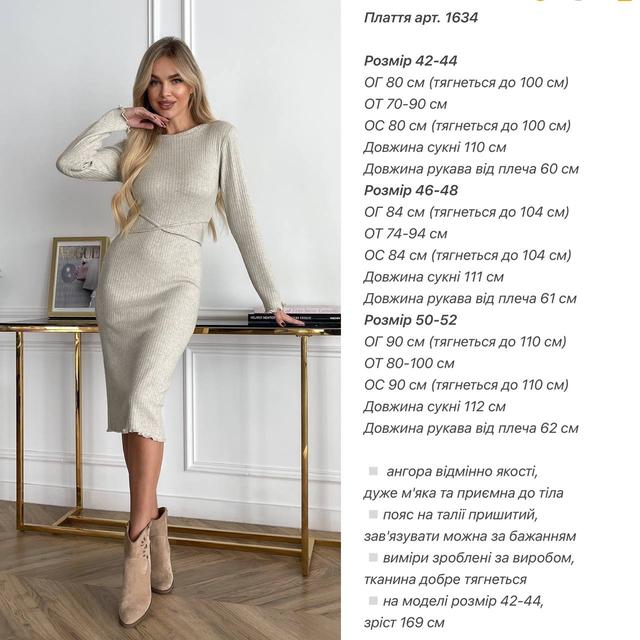This screenshot has height=640, width=640.
Task: Click the grey bullet before 'пояс на талії пришитий'
Action: coord(373,514)
